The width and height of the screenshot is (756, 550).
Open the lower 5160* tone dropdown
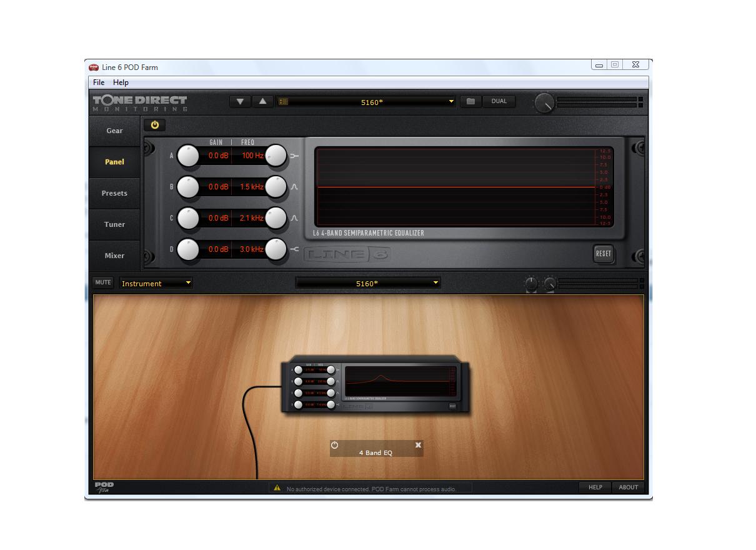pos(368,283)
